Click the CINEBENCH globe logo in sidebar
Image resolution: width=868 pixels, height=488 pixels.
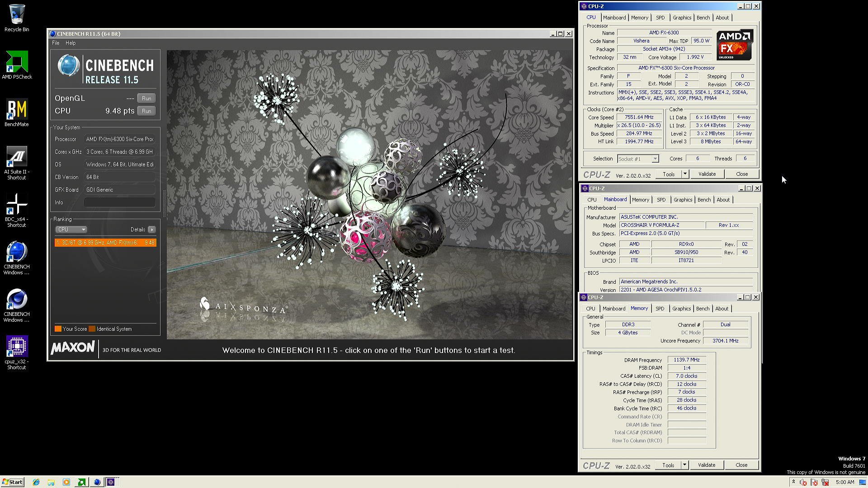[x=69, y=66]
